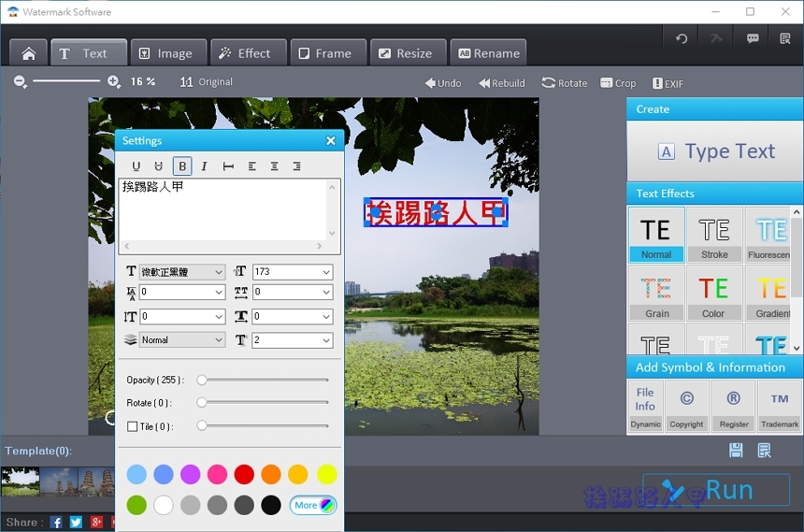The image size is (804, 532).
Task: Select the Stroke text effect
Action: pos(714,235)
